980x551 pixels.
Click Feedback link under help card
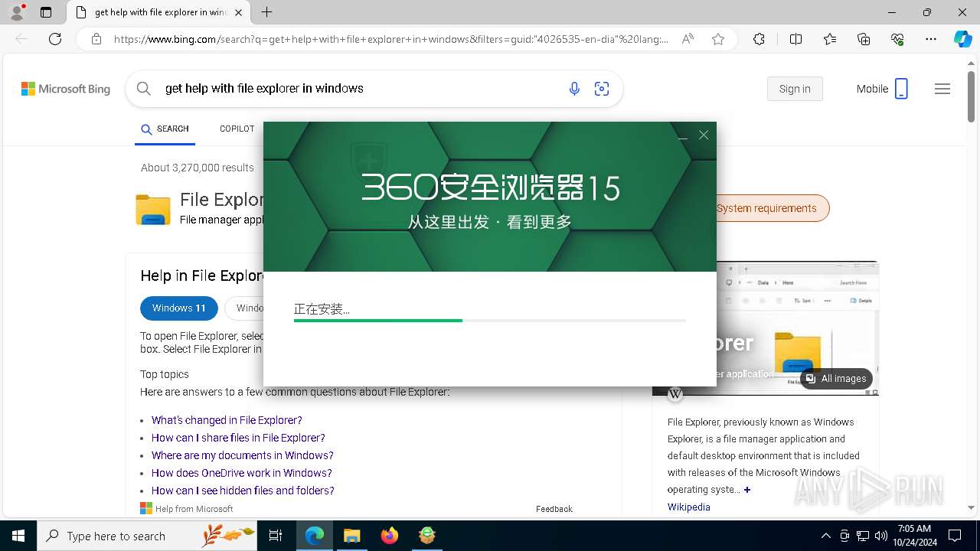554,509
